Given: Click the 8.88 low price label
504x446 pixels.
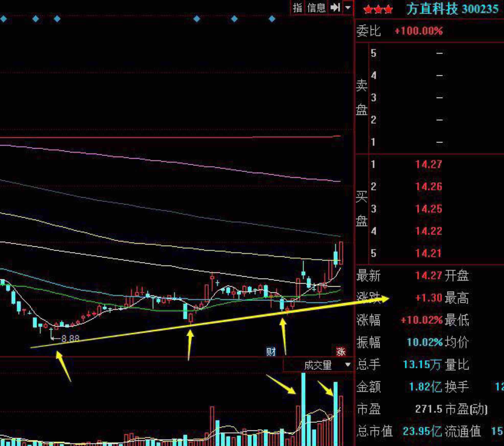Looking at the screenshot, I should 70,339.
